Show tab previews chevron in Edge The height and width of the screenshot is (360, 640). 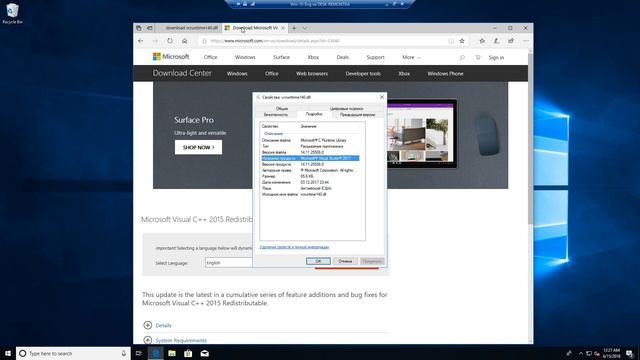pyautogui.click(x=304, y=28)
